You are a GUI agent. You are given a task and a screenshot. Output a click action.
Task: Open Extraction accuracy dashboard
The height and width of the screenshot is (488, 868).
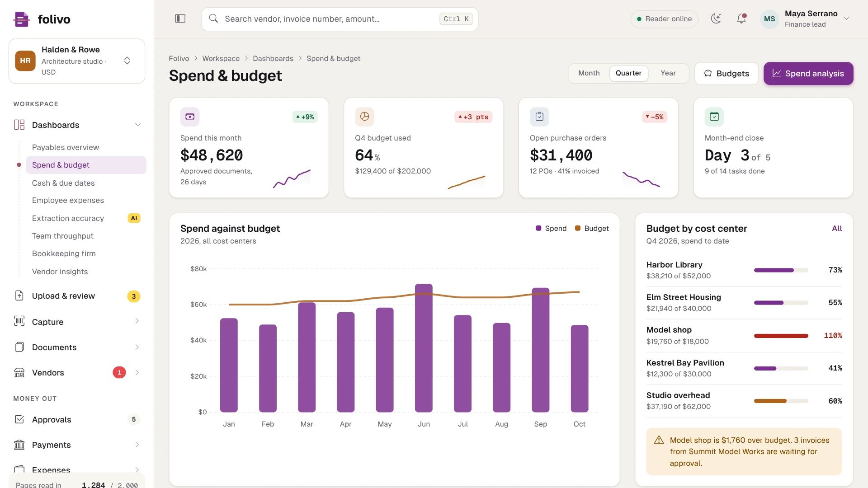[x=86, y=218]
